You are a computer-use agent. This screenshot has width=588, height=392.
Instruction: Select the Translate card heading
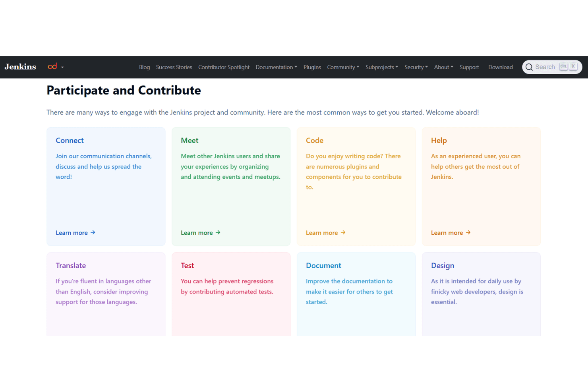point(71,266)
